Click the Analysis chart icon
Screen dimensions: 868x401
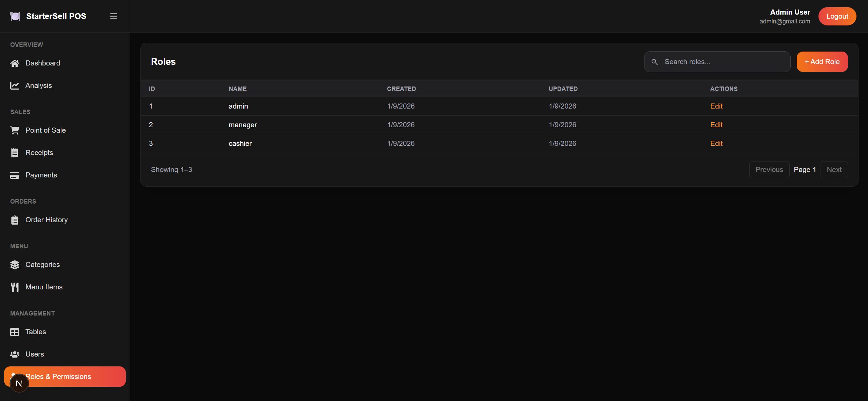click(15, 85)
